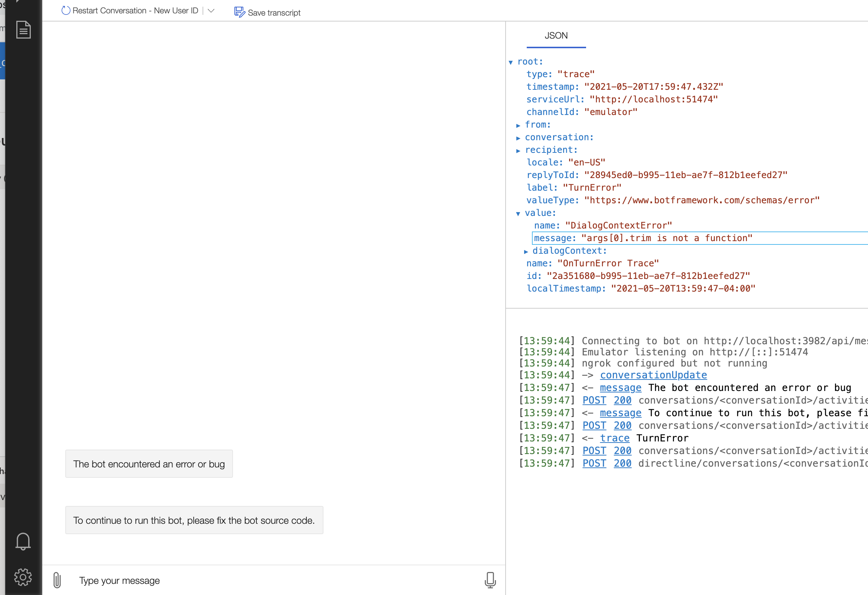
Task: Expand the recipient JSON node
Action: 518,151
